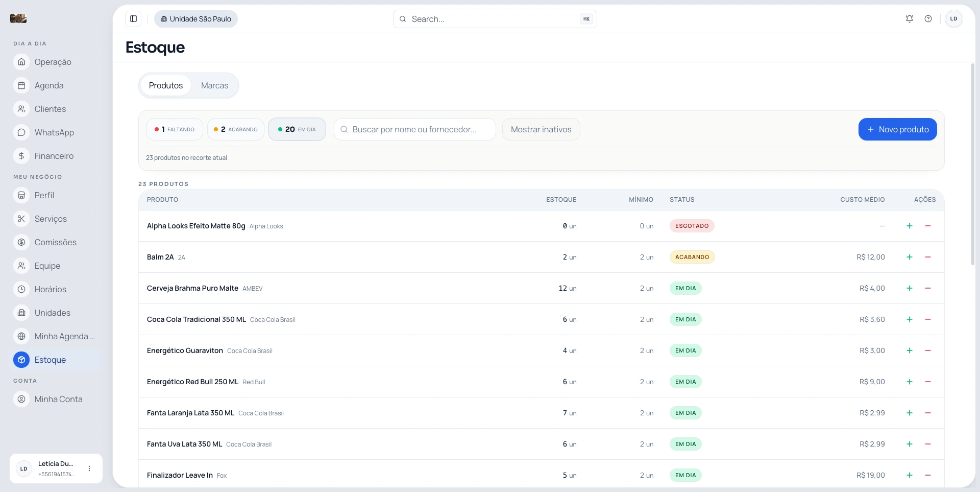Add stock to Energético Red Bull 250 ML

909,382
